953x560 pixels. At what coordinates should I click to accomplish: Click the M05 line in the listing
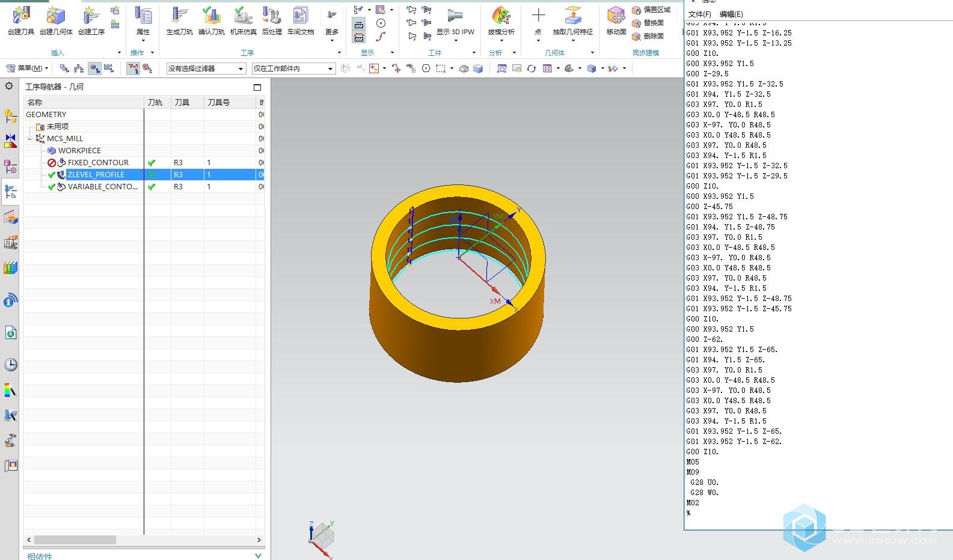(x=693, y=462)
